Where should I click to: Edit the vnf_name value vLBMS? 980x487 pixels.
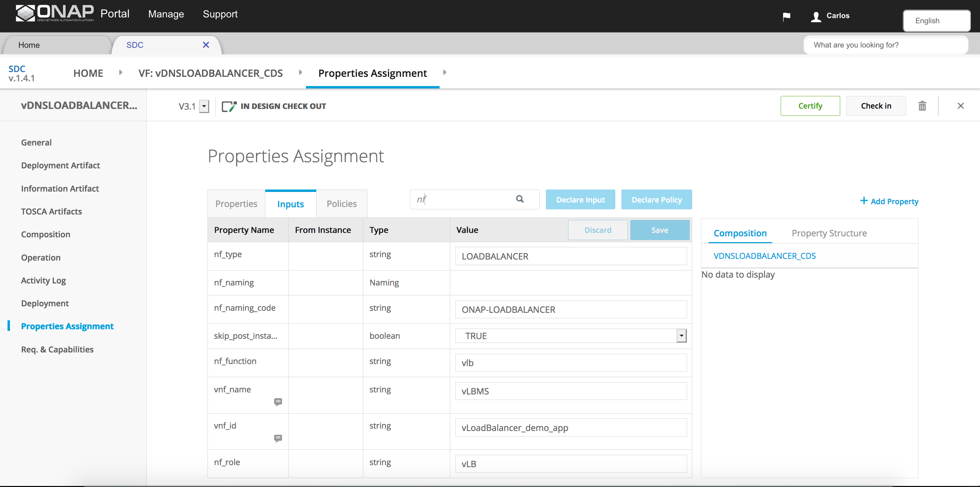click(570, 391)
